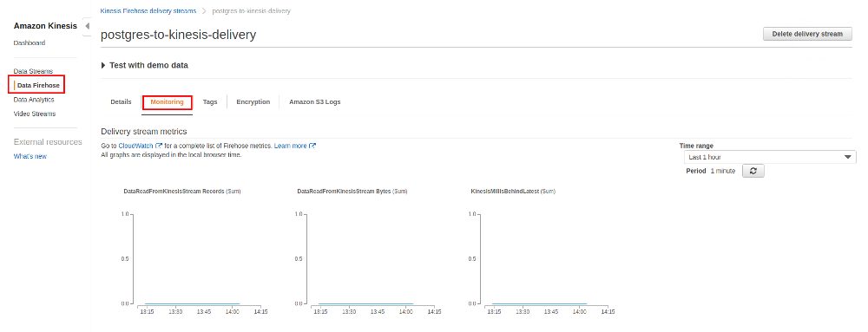
Task: Click the refresh metrics icon button
Action: 753,172
